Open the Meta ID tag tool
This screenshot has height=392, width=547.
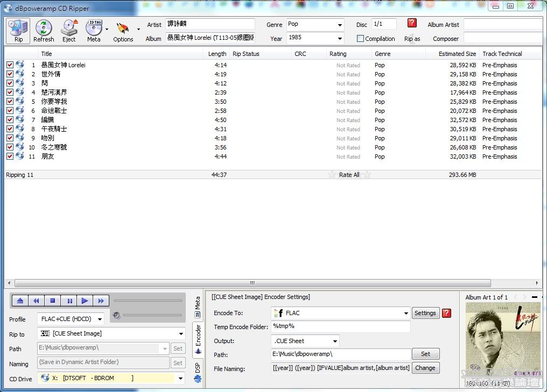[x=94, y=31]
